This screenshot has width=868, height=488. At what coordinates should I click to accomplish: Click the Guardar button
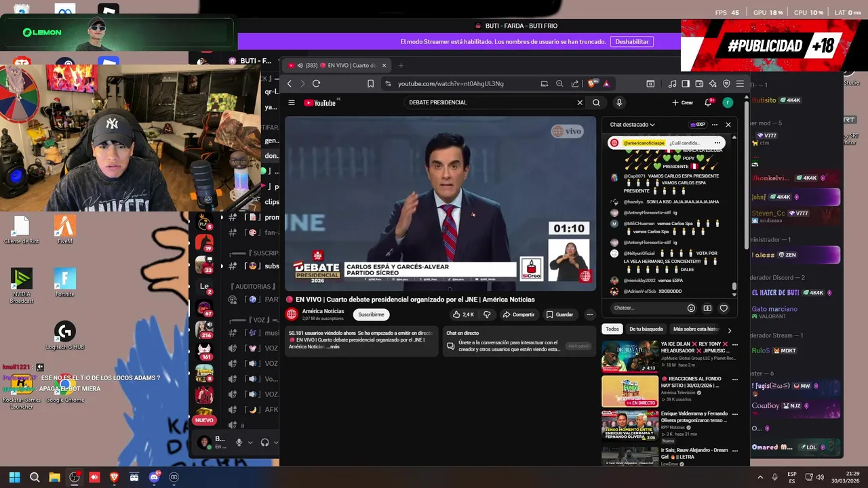pyautogui.click(x=560, y=314)
